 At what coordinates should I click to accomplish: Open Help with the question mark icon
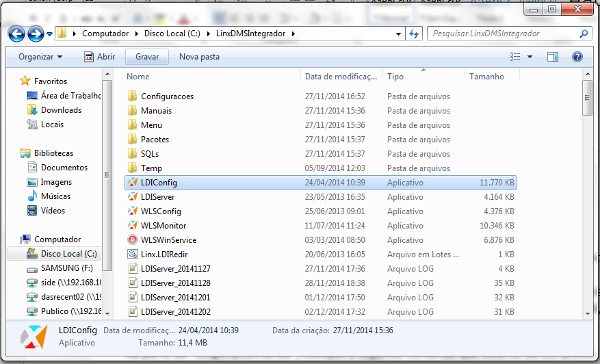tap(577, 57)
